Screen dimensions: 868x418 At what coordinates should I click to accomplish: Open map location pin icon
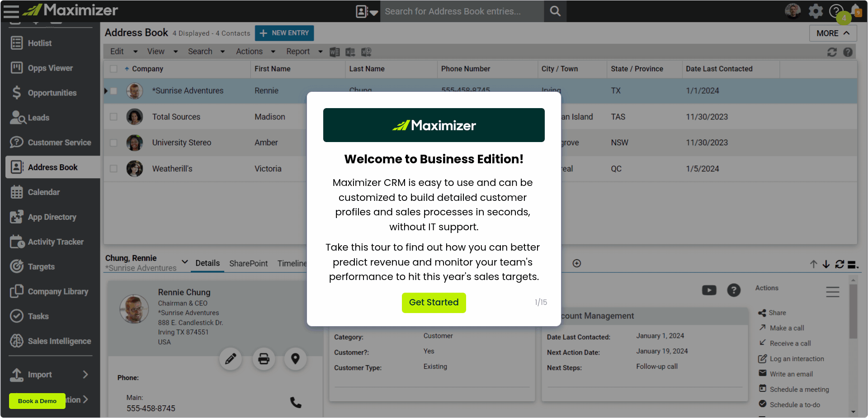pyautogui.click(x=295, y=359)
